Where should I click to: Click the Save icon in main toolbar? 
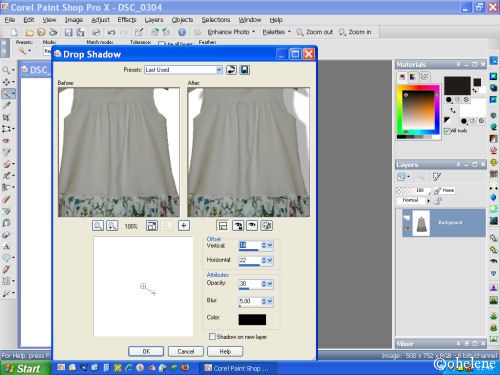(68, 32)
